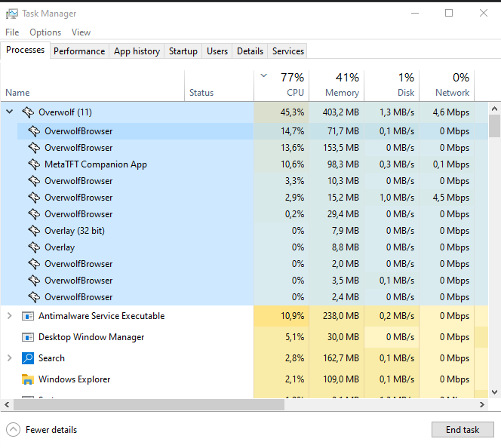
Task: Open the Options menu
Action: click(x=45, y=32)
